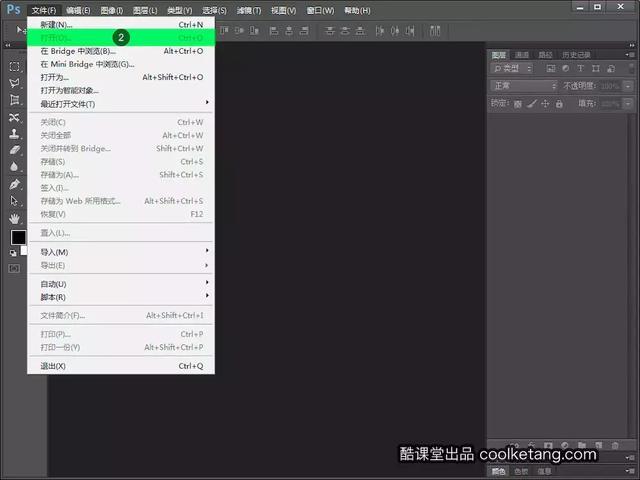Switch to the 历史记录 tab
The image size is (640, 480).
tap(576, 55)
